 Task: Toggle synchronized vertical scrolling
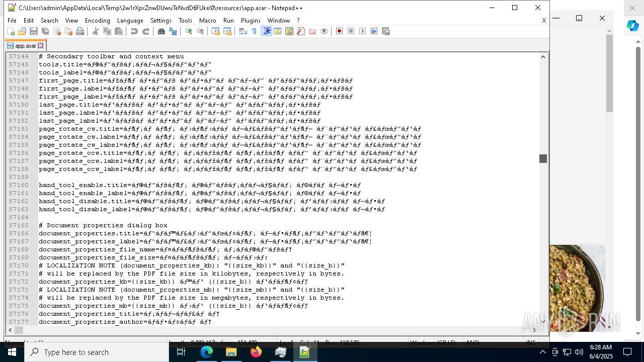(x=216, y=31)
